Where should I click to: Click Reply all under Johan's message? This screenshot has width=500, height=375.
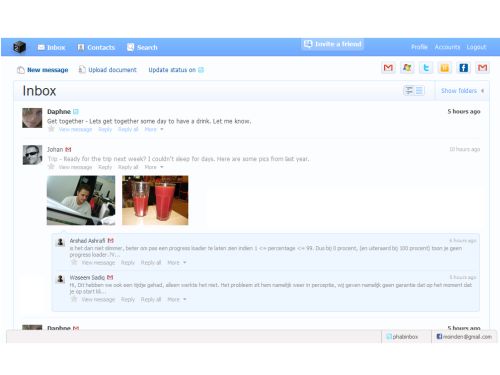(128, 167)
